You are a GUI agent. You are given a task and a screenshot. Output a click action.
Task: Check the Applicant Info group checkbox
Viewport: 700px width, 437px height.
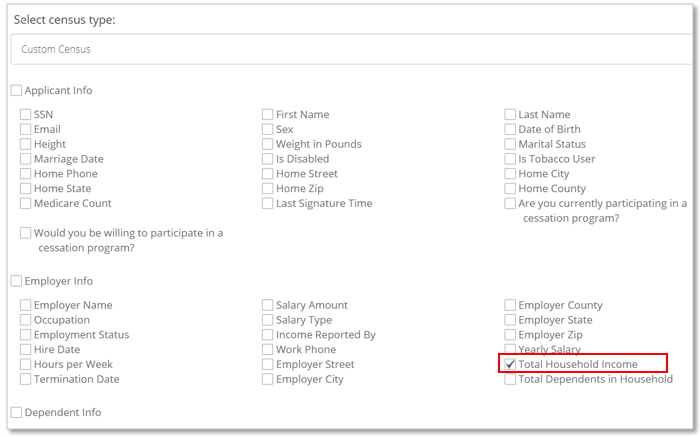[x=17, y=91]
